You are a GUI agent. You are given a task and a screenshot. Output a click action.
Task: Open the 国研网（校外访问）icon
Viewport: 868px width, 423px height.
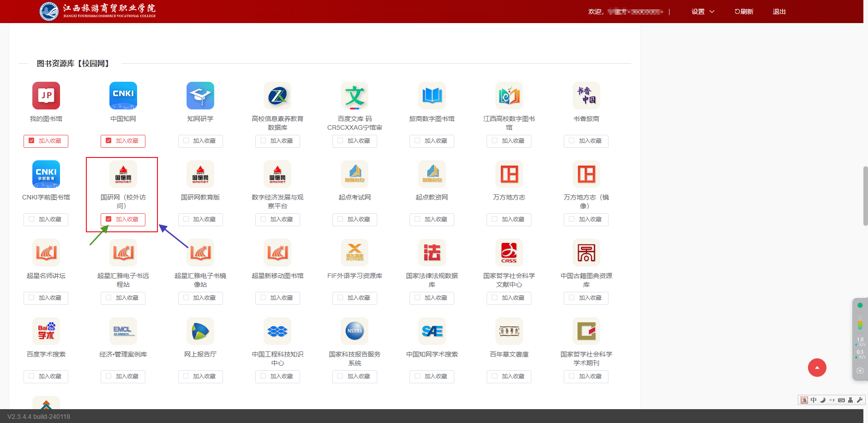pyautogui.click(x=123, y=174)
